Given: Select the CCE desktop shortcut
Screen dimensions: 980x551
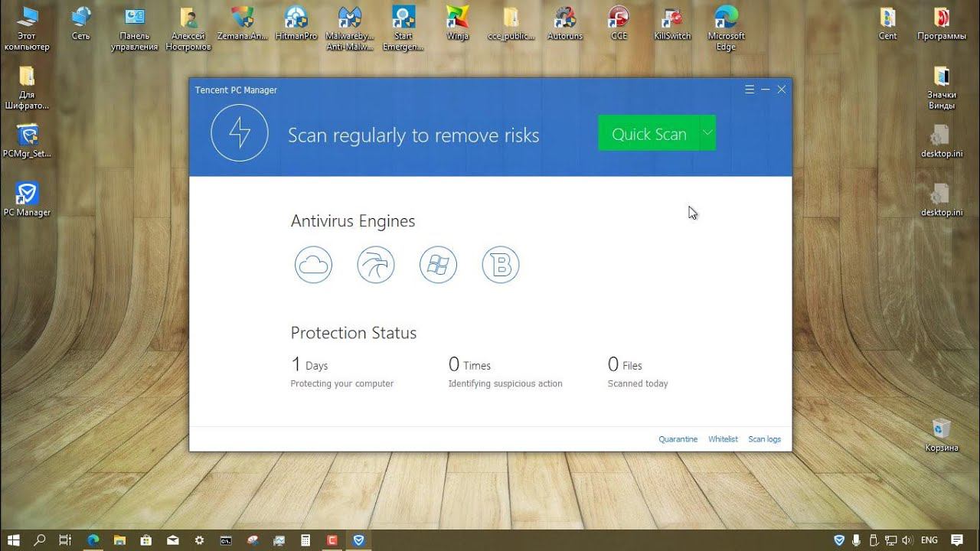Looking at the screenshot, I should pyautogui.click(x=619, y=23).
